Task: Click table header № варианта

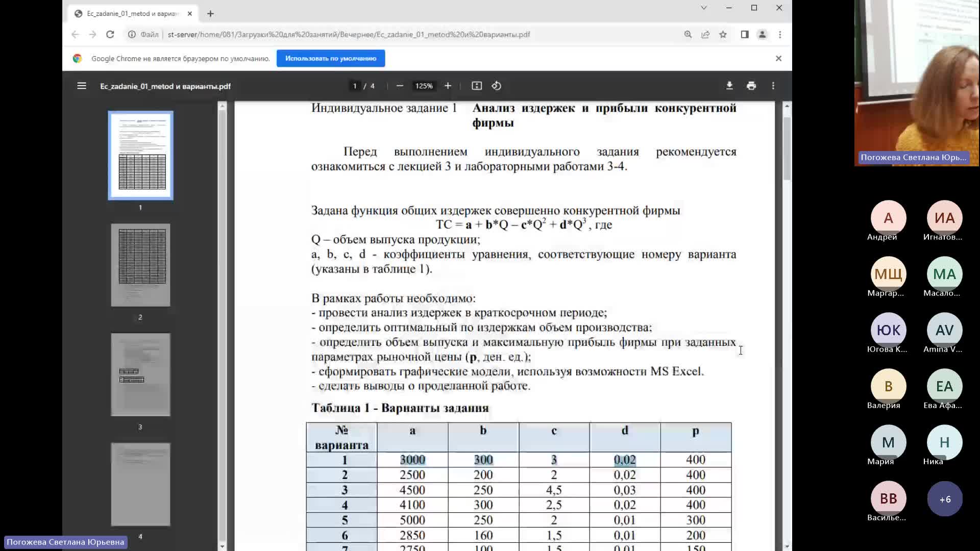Action: 341,438
